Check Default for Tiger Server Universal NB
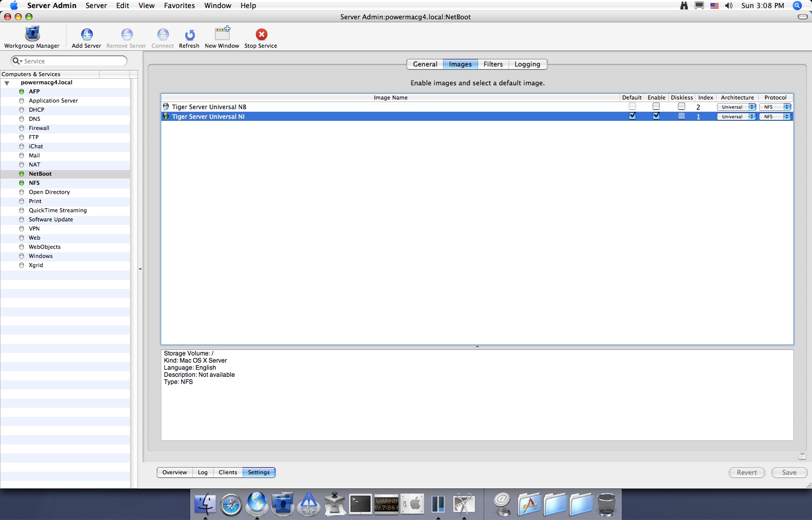 pos(632,107)
